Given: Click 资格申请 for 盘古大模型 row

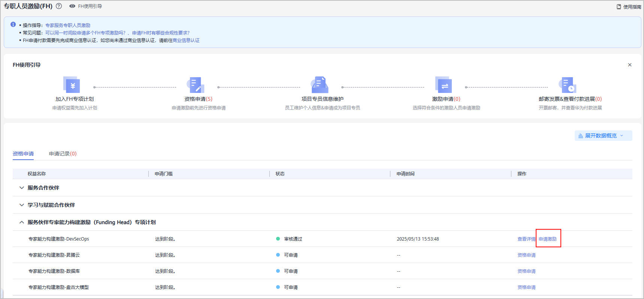Looking at the screenshot, I should click(x=526, y=287).
